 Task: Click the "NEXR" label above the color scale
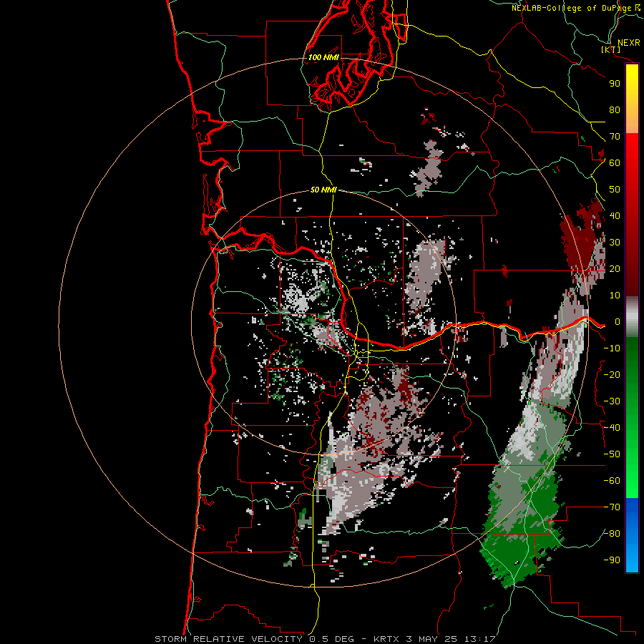click(x=629, y=43)
